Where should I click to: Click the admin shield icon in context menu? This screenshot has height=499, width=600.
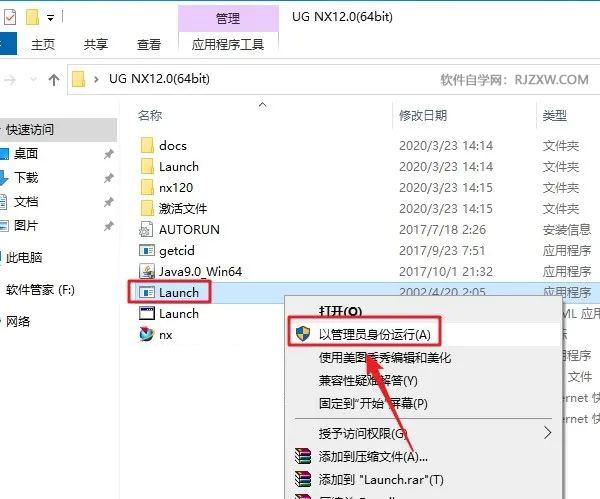303,334
